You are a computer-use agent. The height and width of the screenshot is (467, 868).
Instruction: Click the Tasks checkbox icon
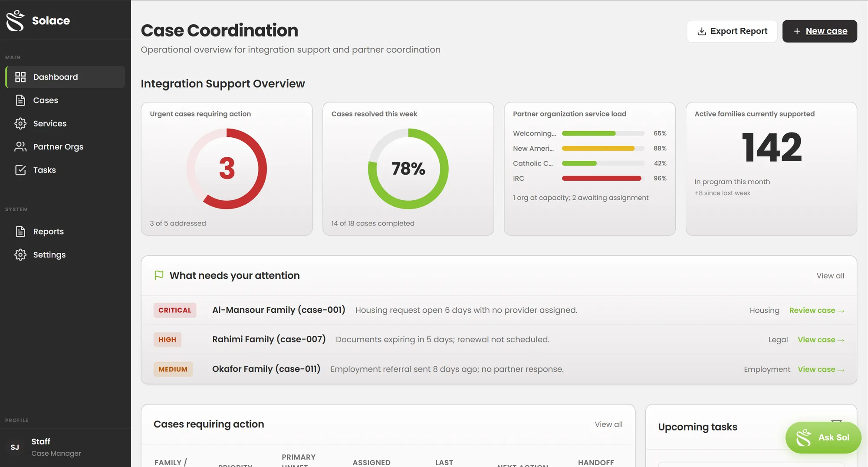[x=20, y=170]
